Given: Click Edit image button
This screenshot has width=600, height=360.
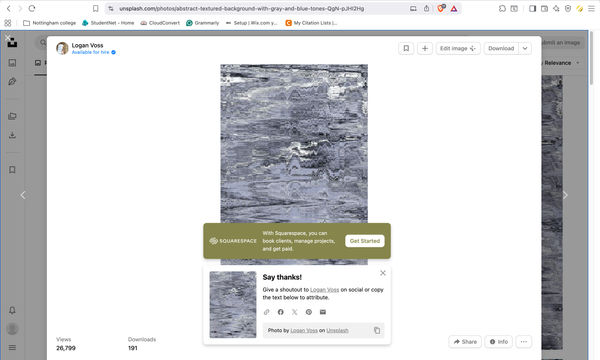Looking at the screenshot, I should 458,48.
